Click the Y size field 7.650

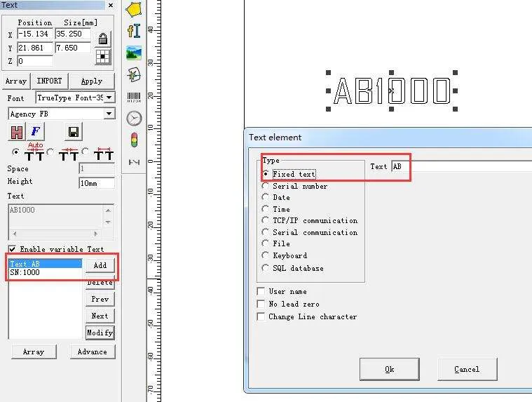(x=73, y=48)
